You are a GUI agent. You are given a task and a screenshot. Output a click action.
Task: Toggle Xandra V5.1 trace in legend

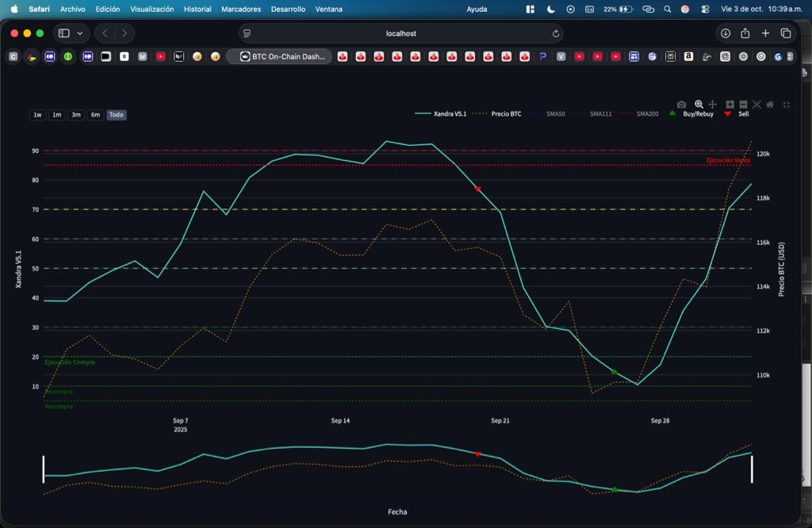pos(441,114)
